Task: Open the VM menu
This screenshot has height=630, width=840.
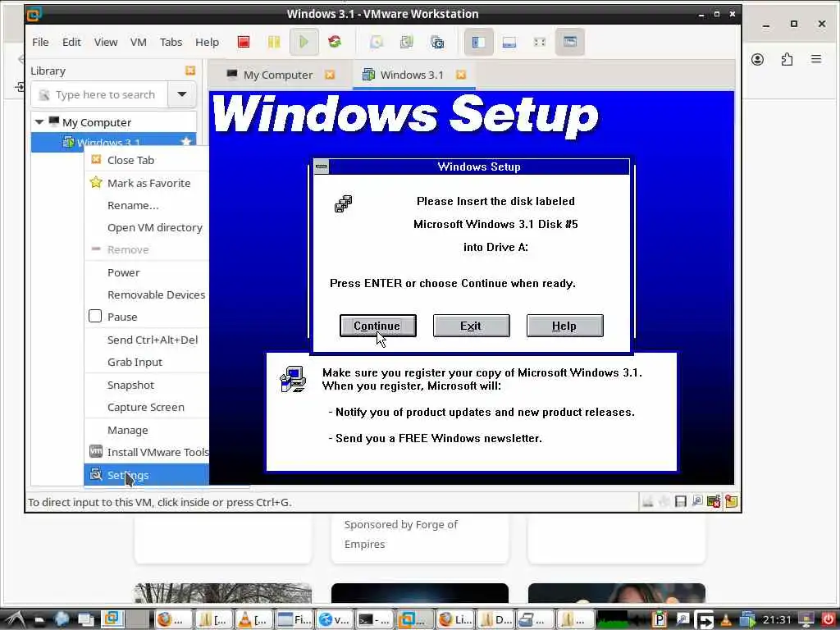Action: click(x=138, y=42)
